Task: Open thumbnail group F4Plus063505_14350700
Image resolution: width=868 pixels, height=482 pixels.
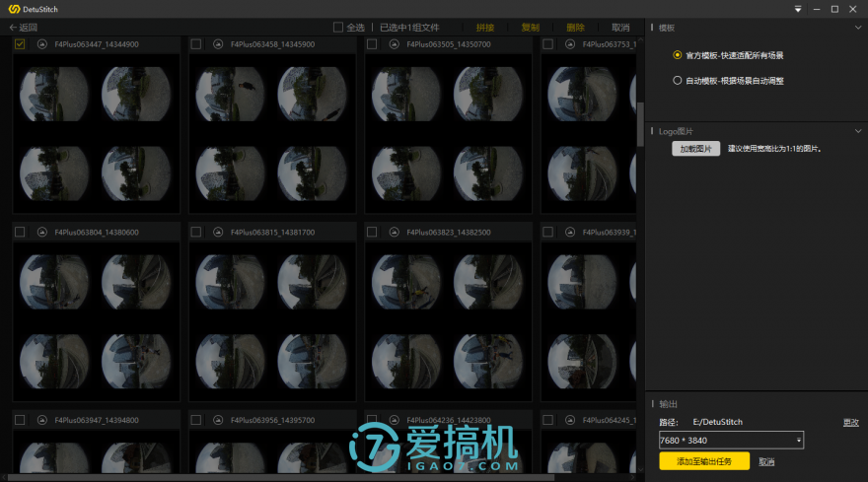Action: tap(448, 133)
